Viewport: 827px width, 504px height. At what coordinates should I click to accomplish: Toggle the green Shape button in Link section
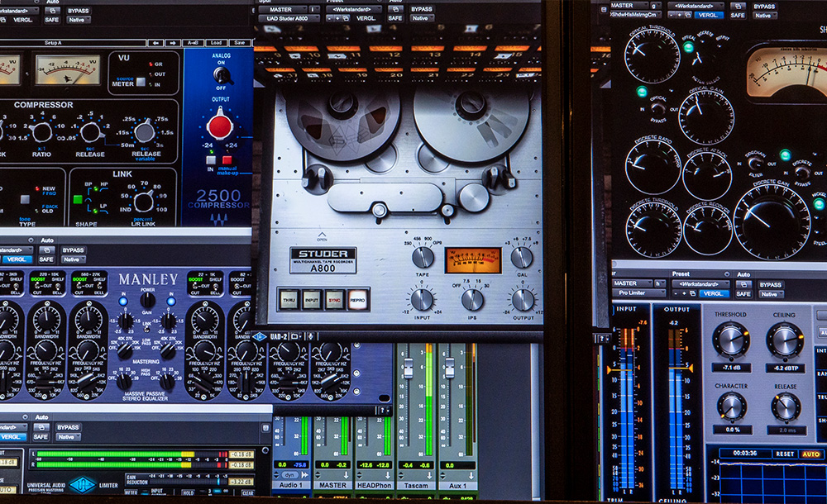[x=78, y=199]
